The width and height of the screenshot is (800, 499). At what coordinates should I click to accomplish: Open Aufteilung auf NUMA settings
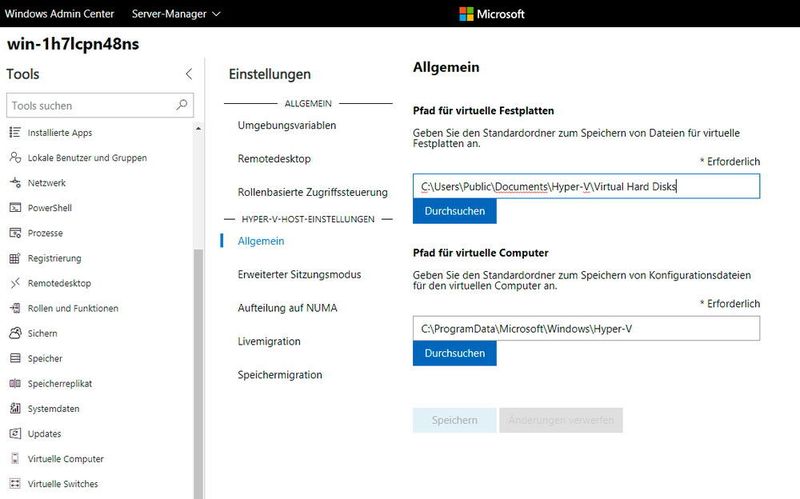click(x=287, y=308)
